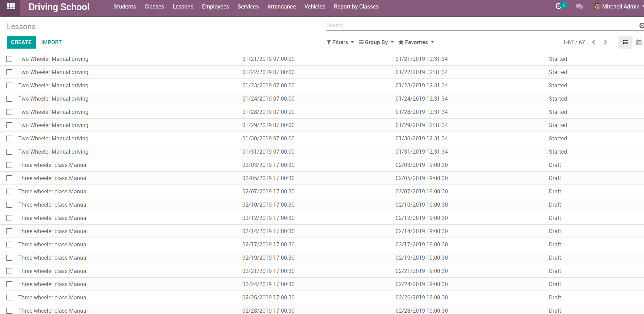Tick checkbox for 01/21/2019 Two Wheeler lesson
This screenshot has height=314, width=644.
click(10, 59)
